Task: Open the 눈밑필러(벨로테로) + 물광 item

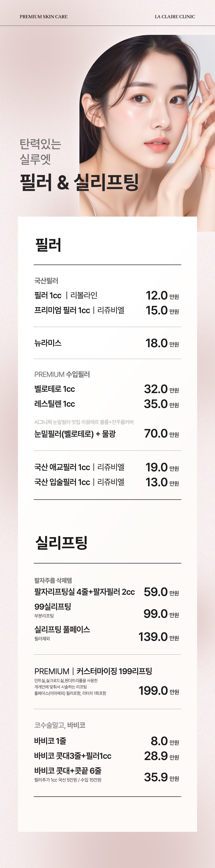Action: pyautogui.click(x=75, y=434)
